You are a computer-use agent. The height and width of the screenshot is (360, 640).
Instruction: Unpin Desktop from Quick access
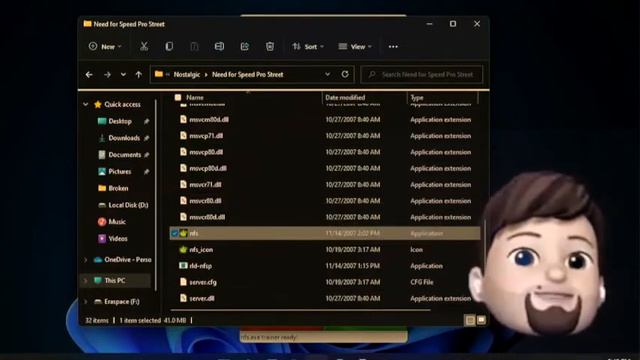pyautogui.click(x=147, y=122)
